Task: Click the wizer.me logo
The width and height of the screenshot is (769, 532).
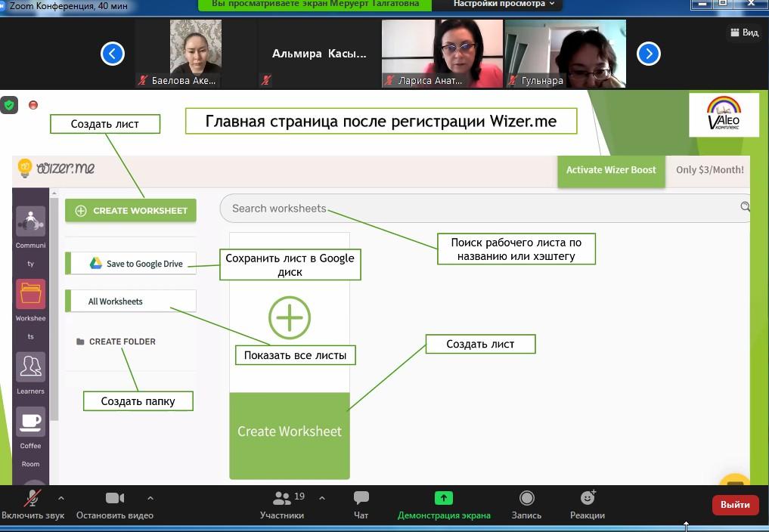Action: point(57,169)
